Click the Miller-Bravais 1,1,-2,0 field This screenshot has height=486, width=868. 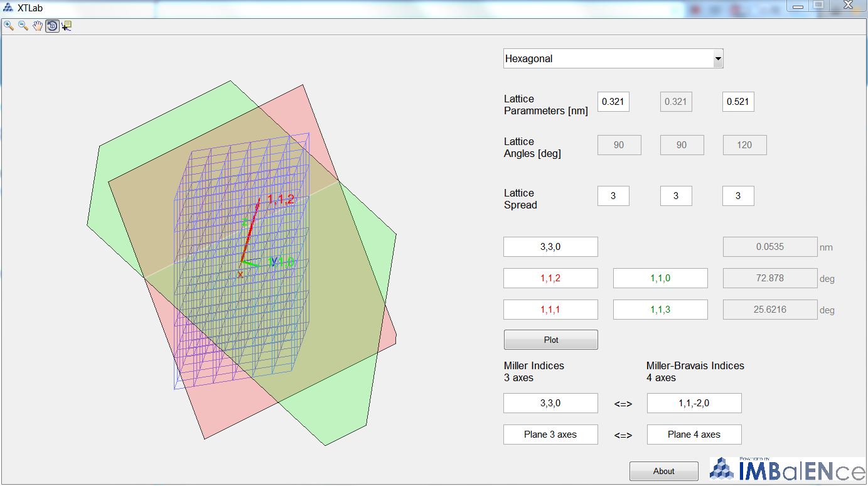tap(694, 403)
